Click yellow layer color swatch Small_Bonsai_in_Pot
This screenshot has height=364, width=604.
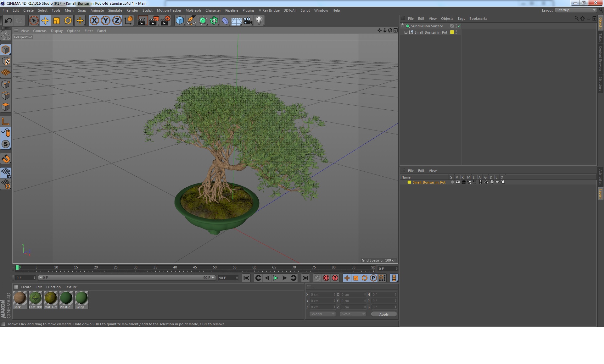[x=409, y=182]
